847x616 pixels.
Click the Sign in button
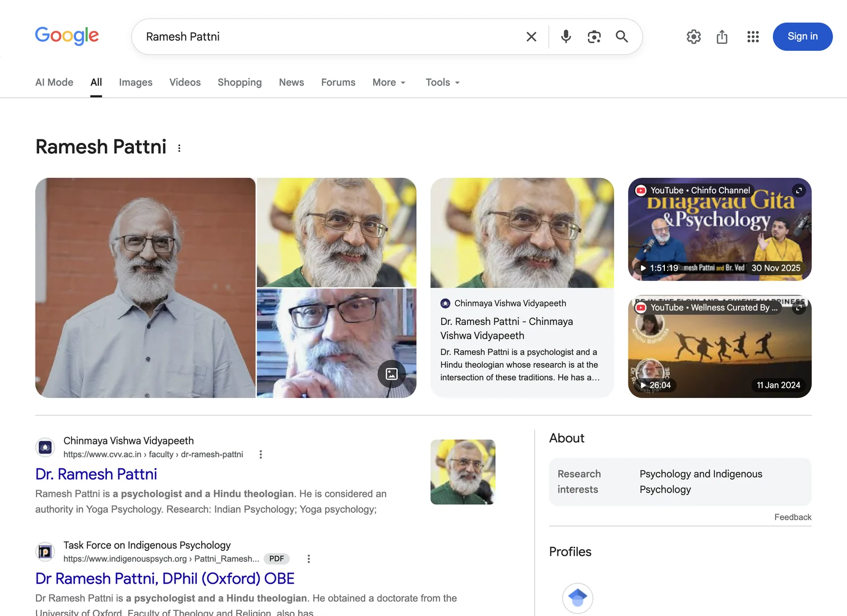point(803,37)
